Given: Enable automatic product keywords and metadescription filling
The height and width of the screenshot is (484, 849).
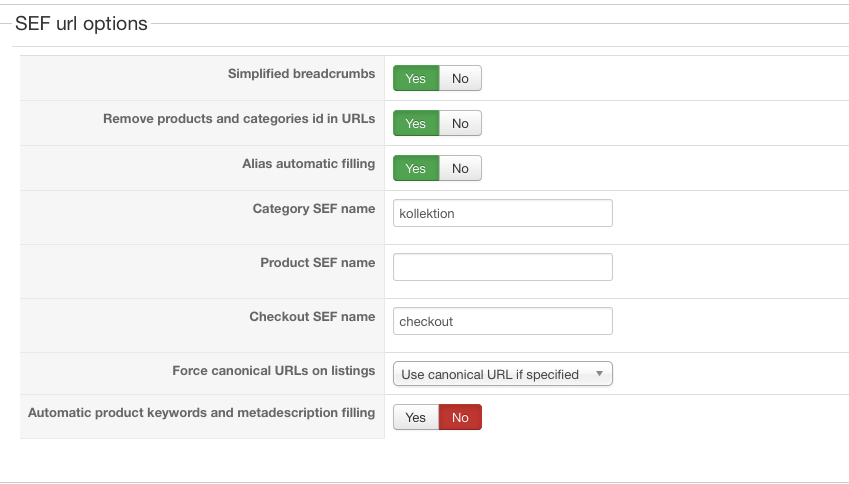Looking at the screenshot, I should point(416,417).
